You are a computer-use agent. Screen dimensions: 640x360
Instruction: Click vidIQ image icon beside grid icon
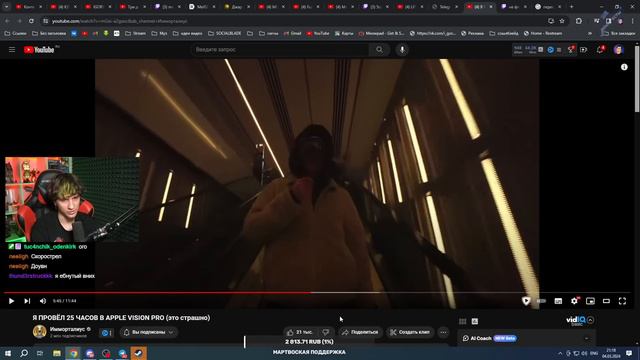(x=475, y=321)
